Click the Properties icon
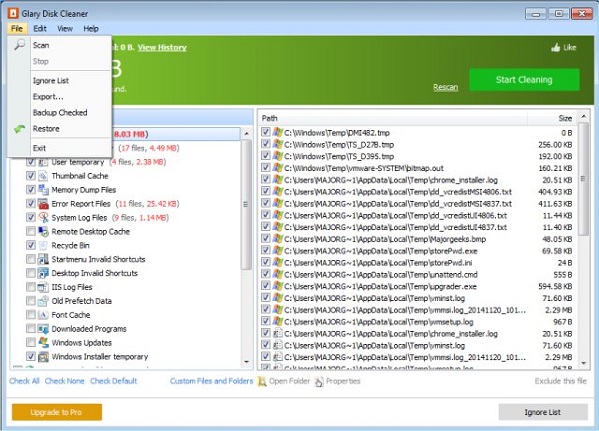The width and height of the screenshot is (599, 431). [x=319, y=381]
